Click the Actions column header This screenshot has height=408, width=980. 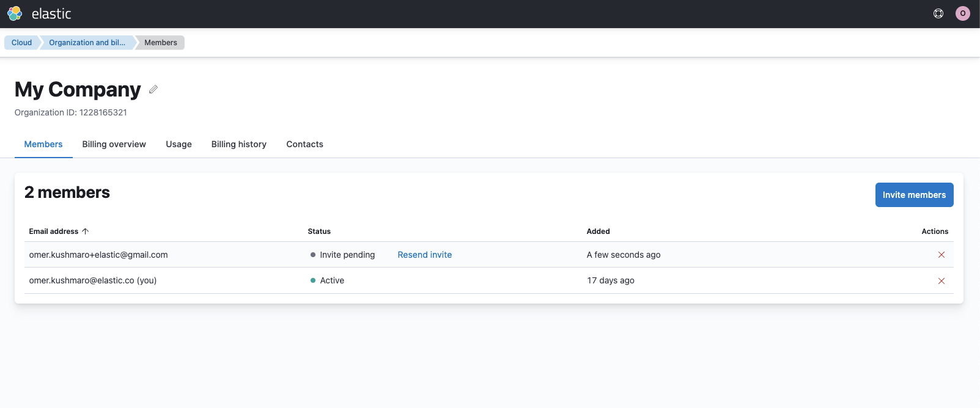tap(935, 231)
